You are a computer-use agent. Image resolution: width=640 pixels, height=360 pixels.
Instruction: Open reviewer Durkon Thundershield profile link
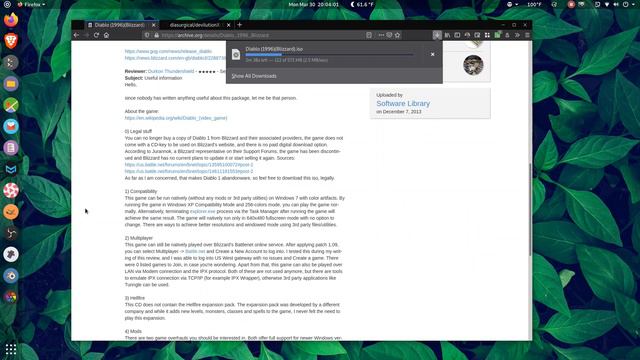[171, 71]
